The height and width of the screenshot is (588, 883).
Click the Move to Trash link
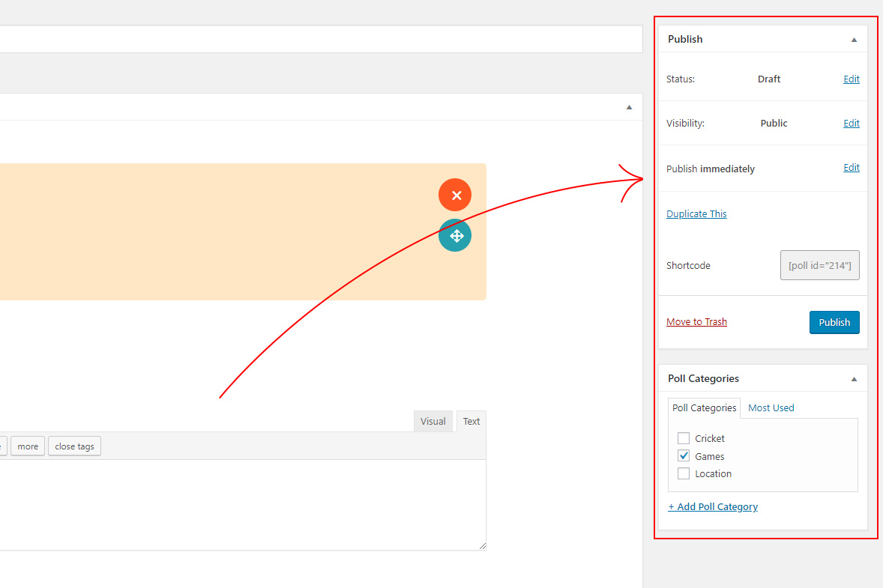pyautogui.click(x=696, y=321)
